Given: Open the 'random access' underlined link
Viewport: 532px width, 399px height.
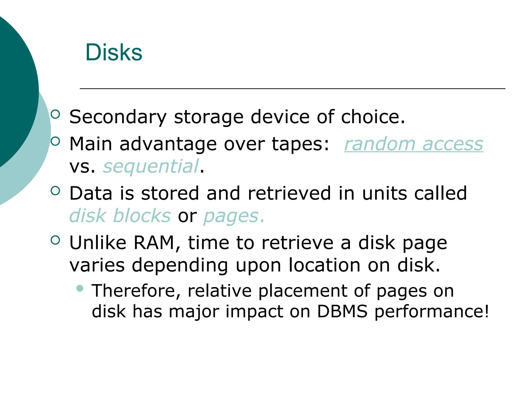Looking at the screenshot, I should click(x=414, y=144).
